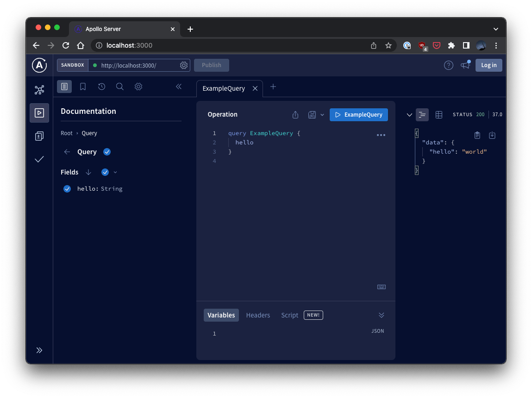This screenshot has width=532, height=398.
Task: Go to Root in documentation breadcrumb
Action: coord(67,133)
